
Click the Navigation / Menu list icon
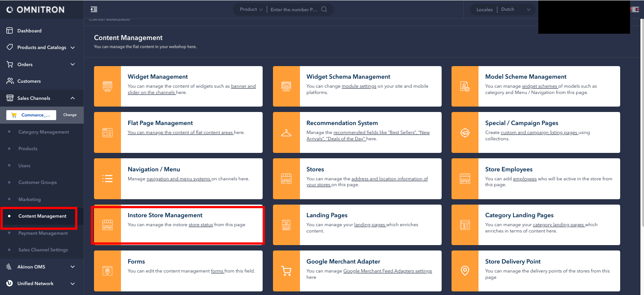107,179
